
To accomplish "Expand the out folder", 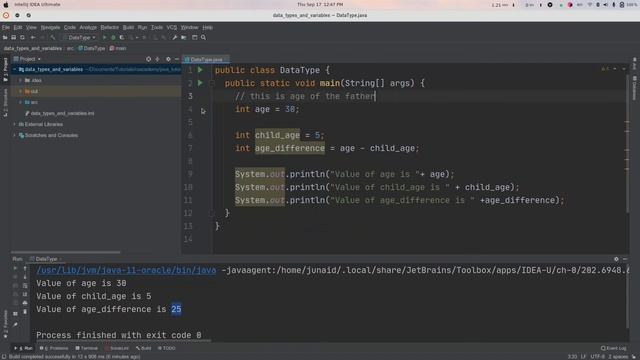I will [x=20, y=91].
